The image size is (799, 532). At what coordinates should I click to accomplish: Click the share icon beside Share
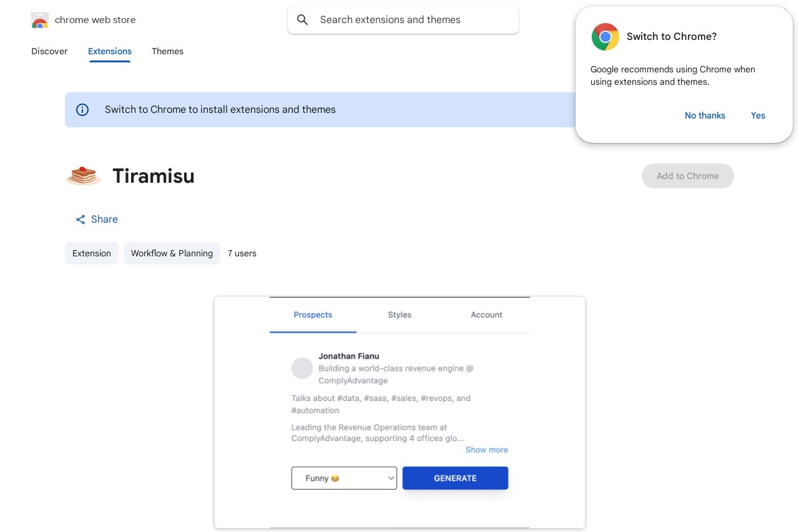click(x=81, y=220)
